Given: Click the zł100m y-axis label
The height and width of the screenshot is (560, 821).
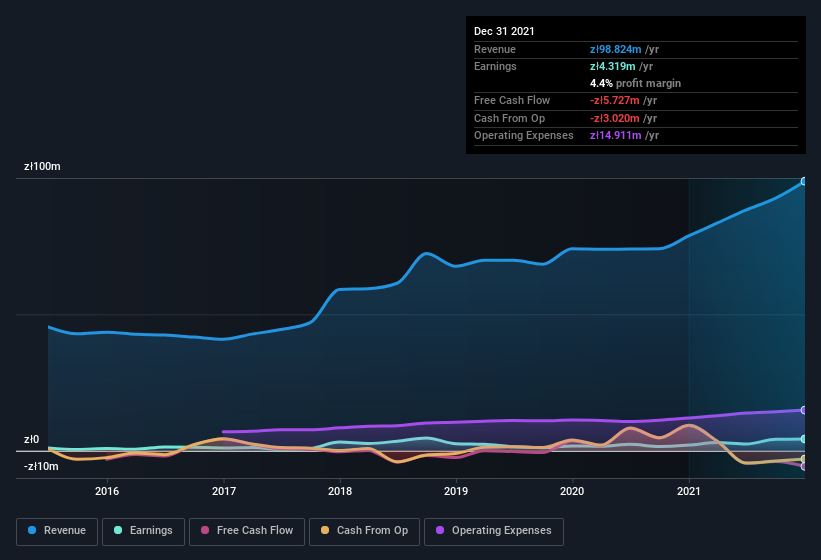Looking at the screenshot, I should [42, 166].
